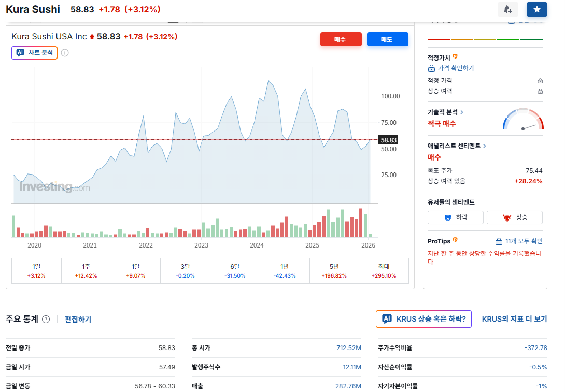Click the orange Pro badge next to ProTips
This screenshot has width=565, height=392.
pyautogui.click(x=455, y=240)
